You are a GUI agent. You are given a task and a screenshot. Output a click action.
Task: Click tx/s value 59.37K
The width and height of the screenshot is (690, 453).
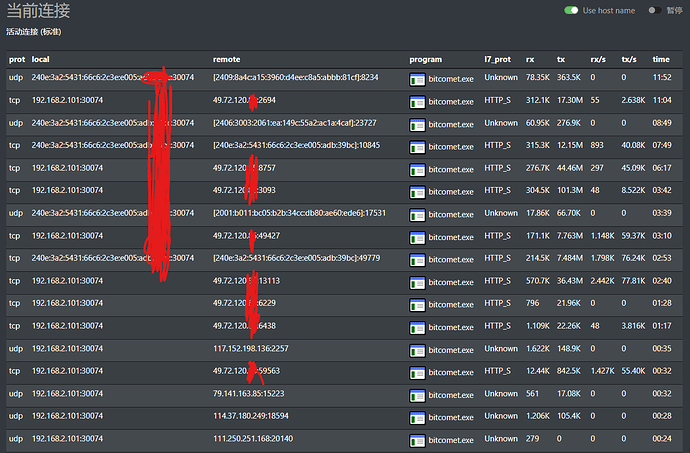(x=633, y=236)
